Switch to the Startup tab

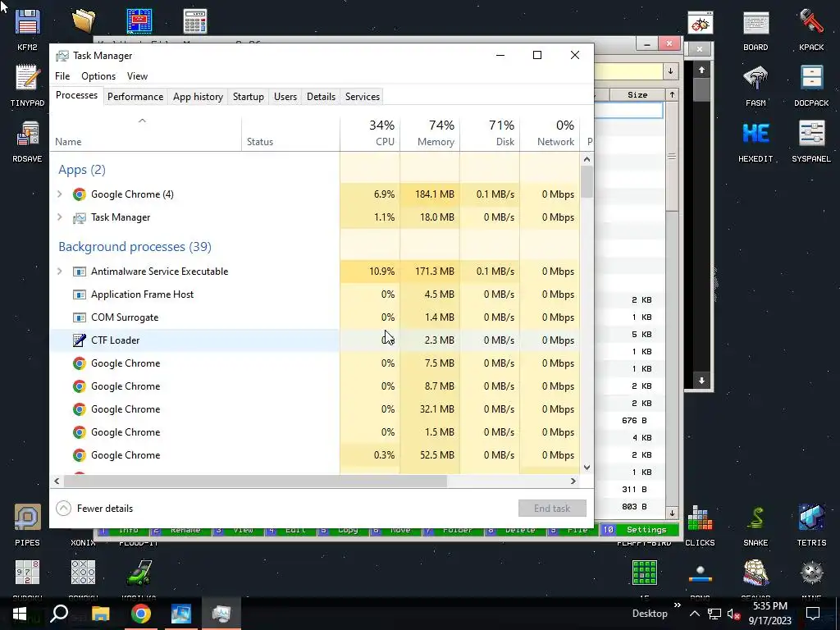(248, 97)
